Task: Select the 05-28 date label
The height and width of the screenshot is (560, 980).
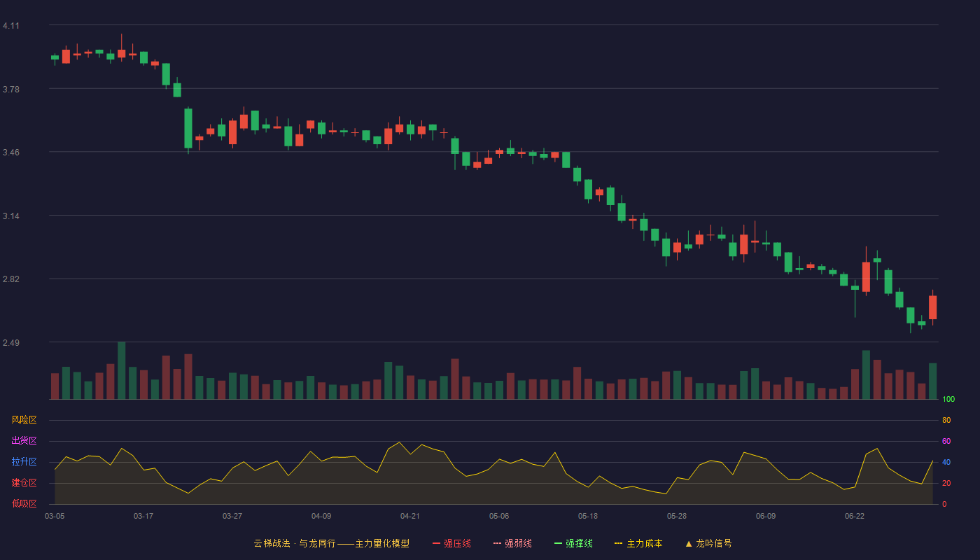Action: point(677,516)
